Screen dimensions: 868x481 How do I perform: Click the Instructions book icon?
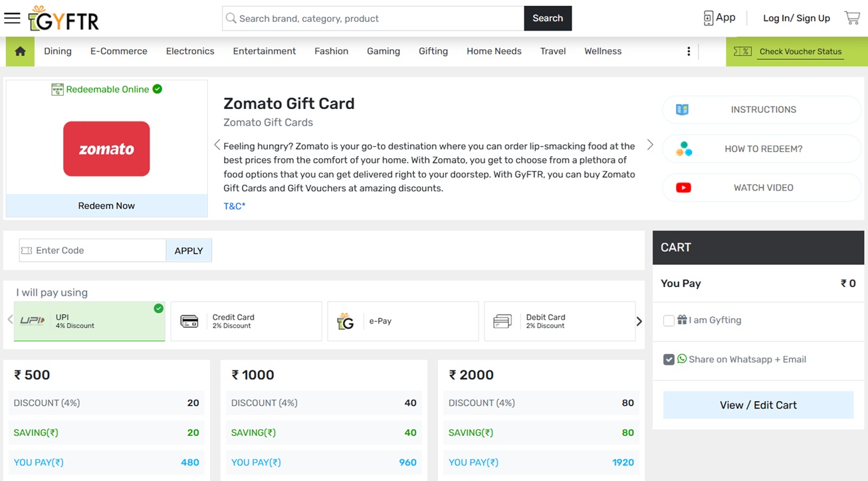click(x=682, y=110)
